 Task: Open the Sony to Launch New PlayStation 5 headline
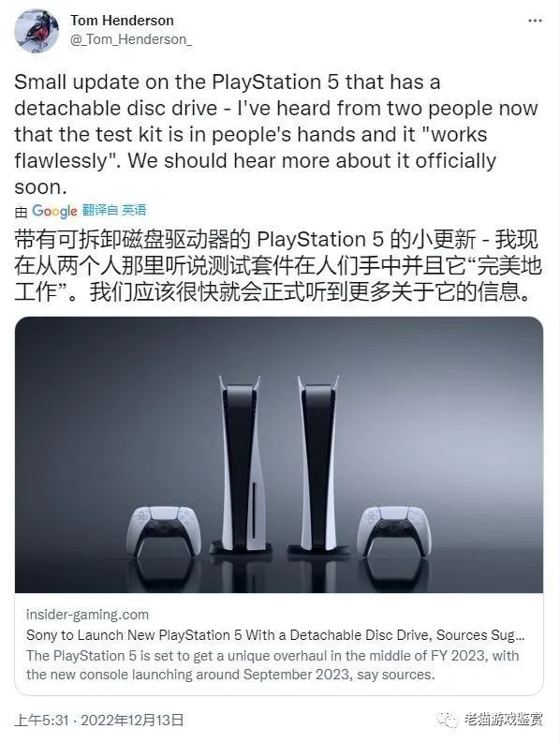(275, 635)
